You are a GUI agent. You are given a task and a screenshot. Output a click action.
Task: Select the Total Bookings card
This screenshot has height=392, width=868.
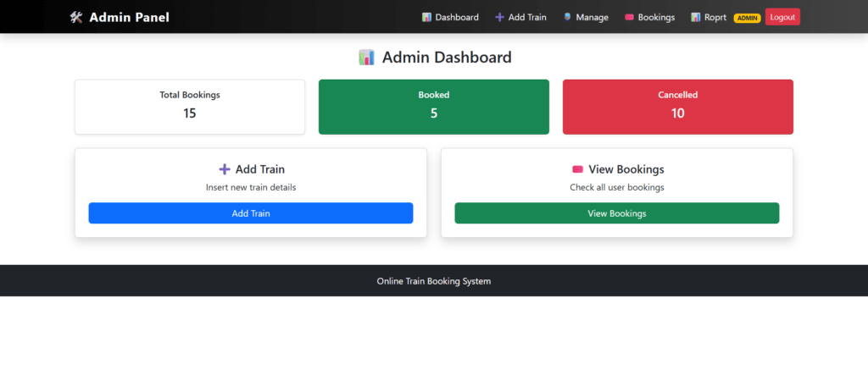(x=190, y=107)
